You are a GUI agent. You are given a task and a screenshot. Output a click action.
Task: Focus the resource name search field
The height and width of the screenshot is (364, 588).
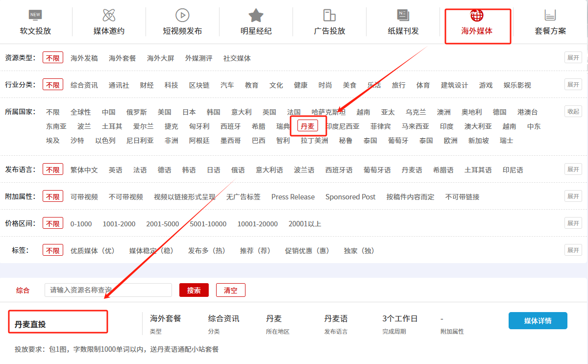(108, 290)
